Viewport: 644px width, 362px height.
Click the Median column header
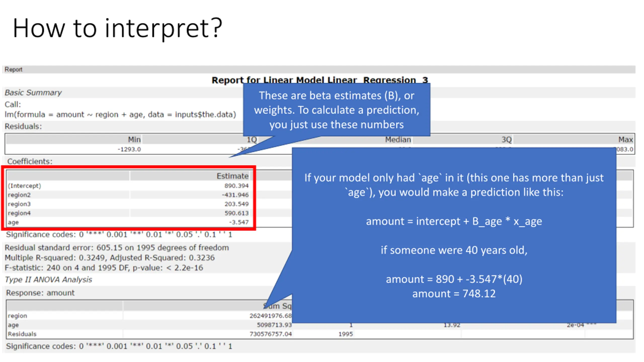[x=398, y=140]
